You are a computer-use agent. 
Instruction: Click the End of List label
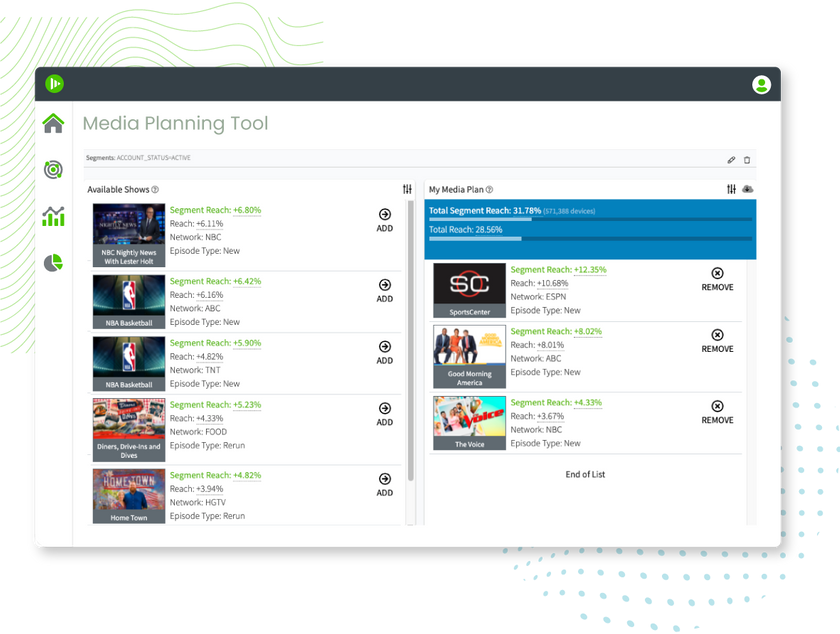coord(585,474)
